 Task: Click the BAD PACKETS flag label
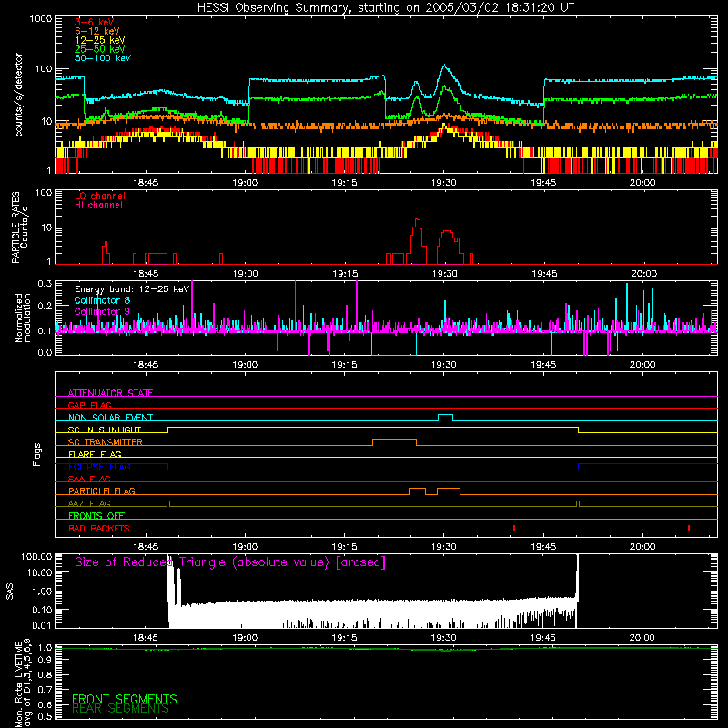(x=99, y=528)
